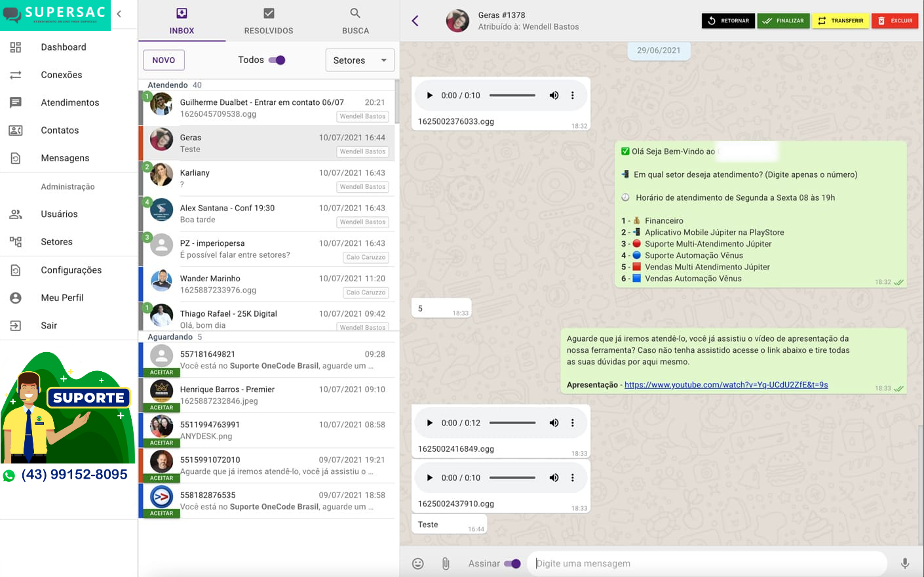Switch to the BUSCA tab
The image size is (924, 577).
point(355,21)
